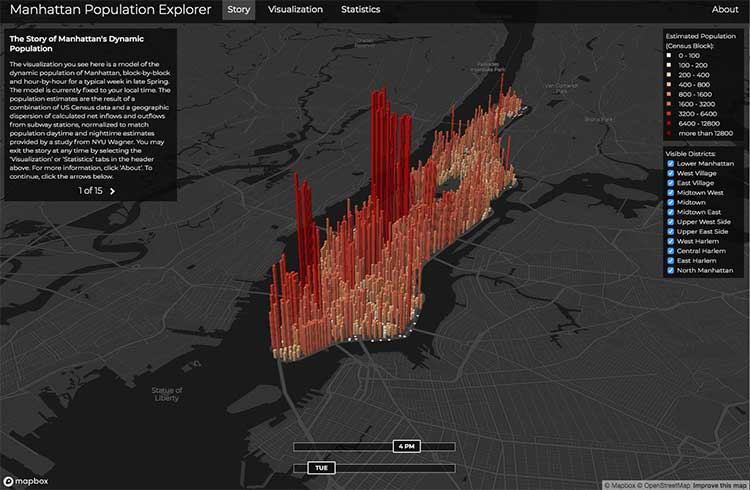Switch to the Visualization tab
This screenshot has height=490, width=750.
(295, 10)
